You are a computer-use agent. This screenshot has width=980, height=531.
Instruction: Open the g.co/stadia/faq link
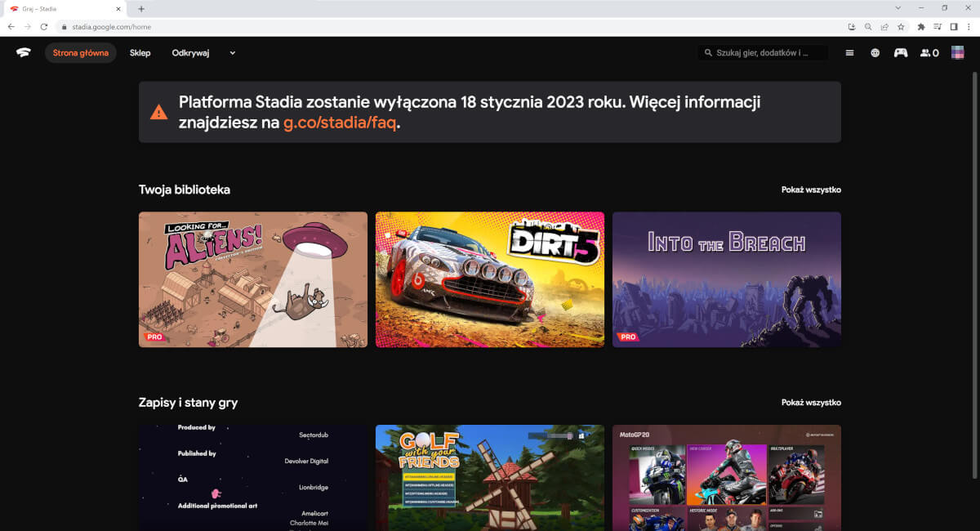click(x=340, y=123)
